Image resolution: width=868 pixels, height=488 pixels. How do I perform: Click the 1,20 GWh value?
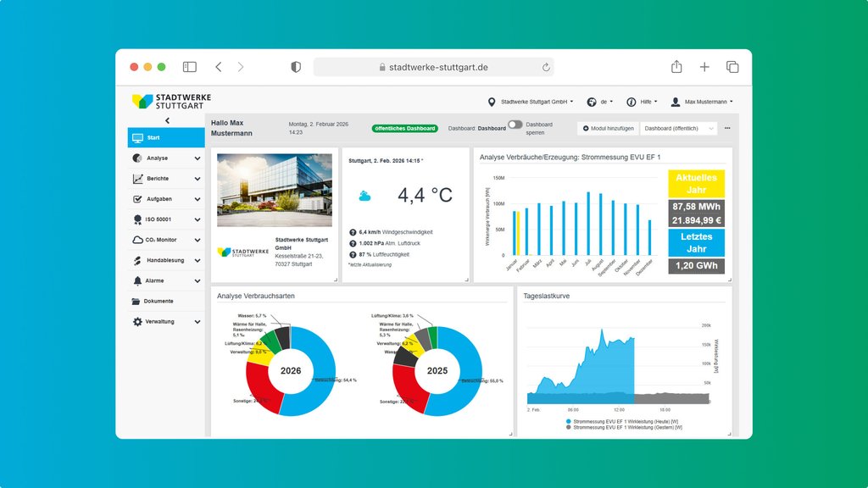(697, 265)
